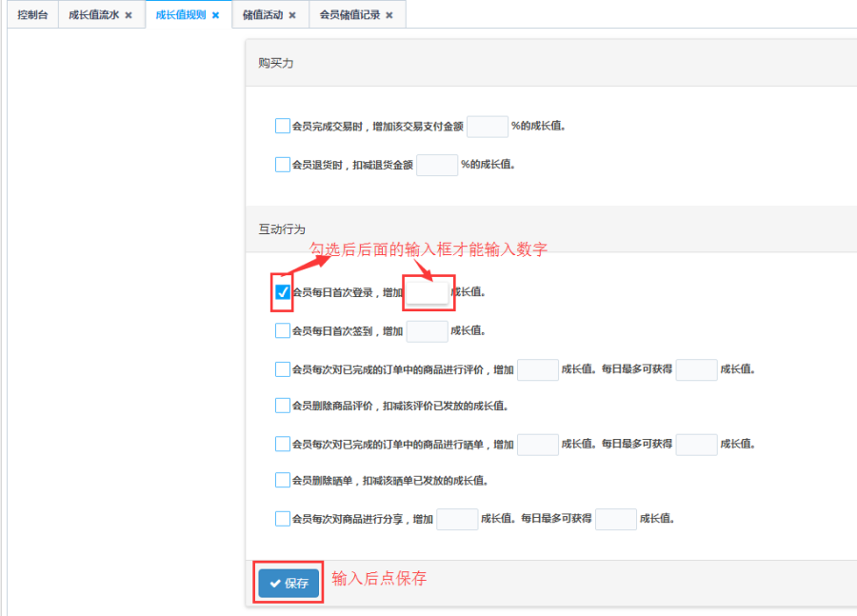The image size is (857, 616).
Task: Switch to the 控制台 tab
Action: coord(32,15)
